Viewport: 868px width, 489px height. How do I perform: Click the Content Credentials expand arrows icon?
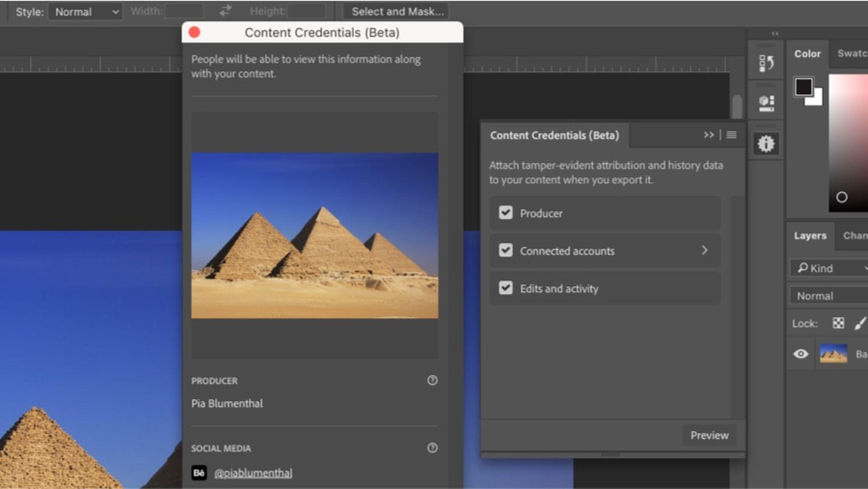pos(709,135)
